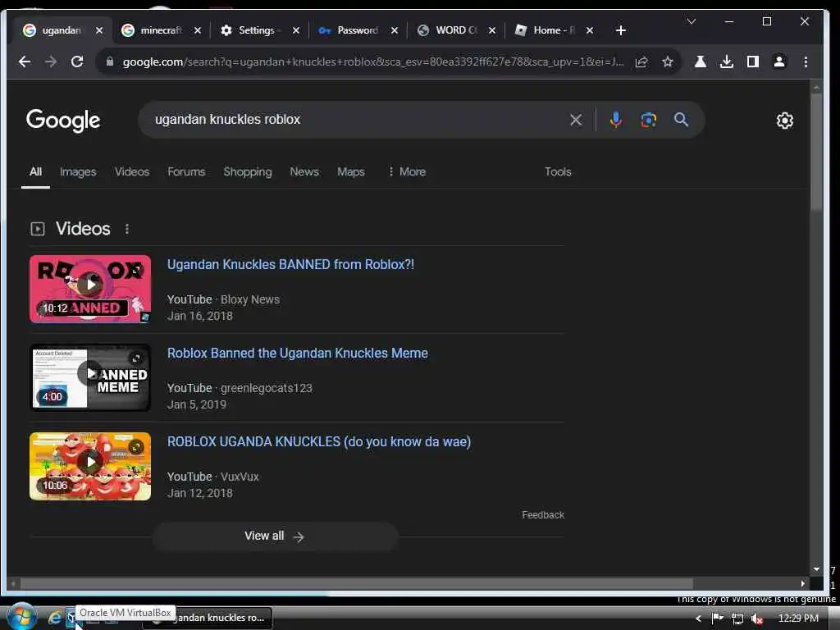Image resolution: width=840 pixels, height=630 pixels.
Task: Open the Chrome downloads icon
Action: pos(727,62)
